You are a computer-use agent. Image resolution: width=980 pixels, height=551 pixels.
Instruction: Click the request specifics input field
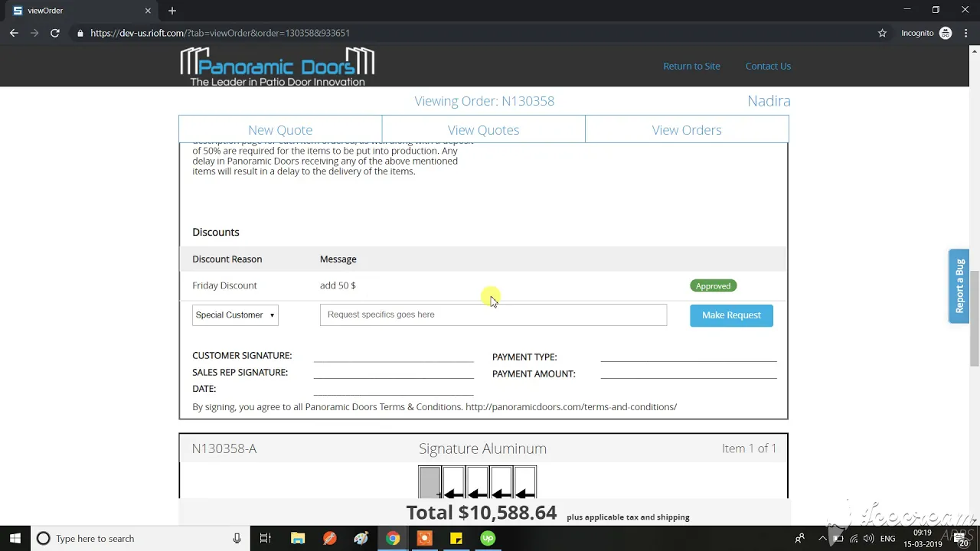coord(493,315)
